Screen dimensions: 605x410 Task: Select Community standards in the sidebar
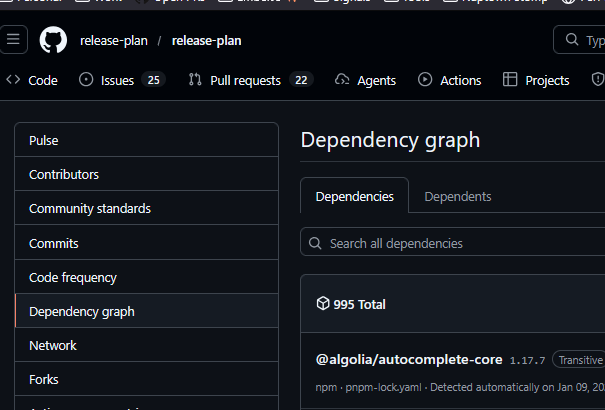(147, 208)
